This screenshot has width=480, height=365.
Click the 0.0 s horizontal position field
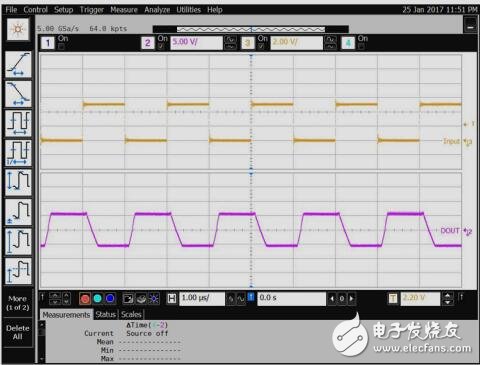[291, 298]
